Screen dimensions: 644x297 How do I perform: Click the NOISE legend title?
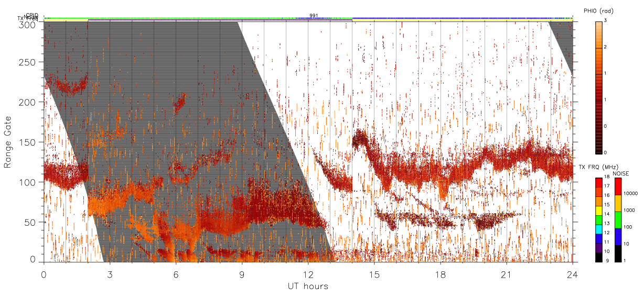point(622,173)
